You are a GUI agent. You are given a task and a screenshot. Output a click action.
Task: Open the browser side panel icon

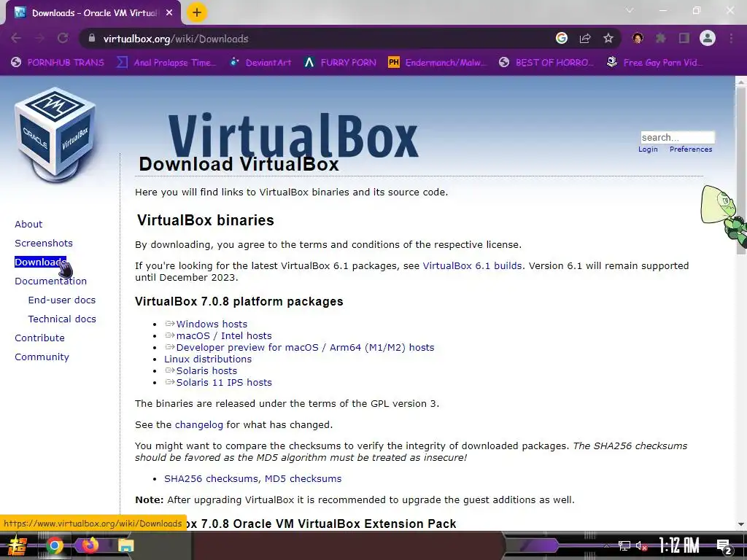click(684, 39)
